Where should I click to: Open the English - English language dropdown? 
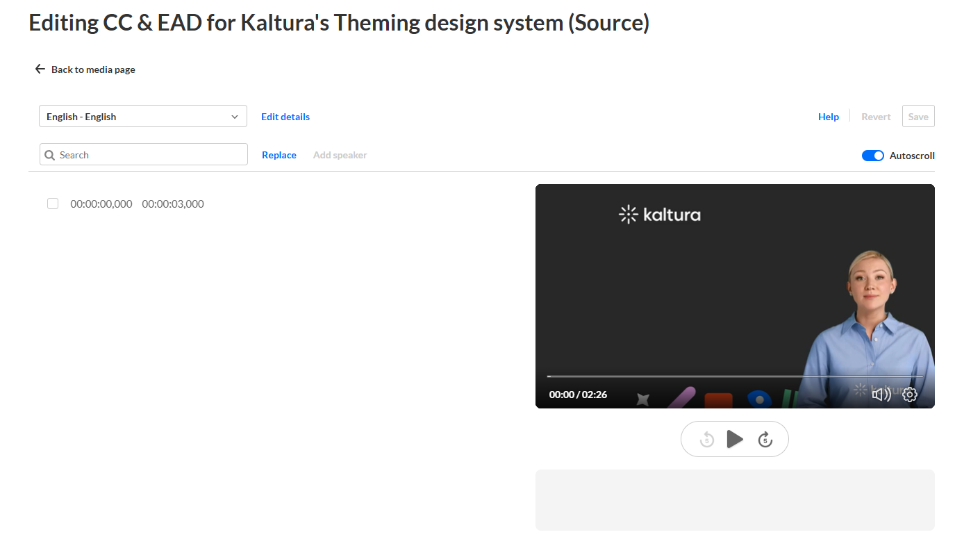tap(143, 116)
